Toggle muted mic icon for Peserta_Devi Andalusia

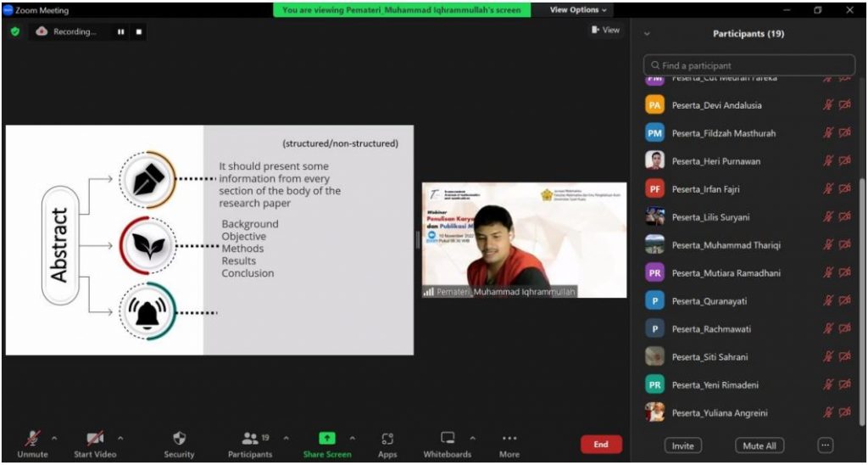(828, 105)
